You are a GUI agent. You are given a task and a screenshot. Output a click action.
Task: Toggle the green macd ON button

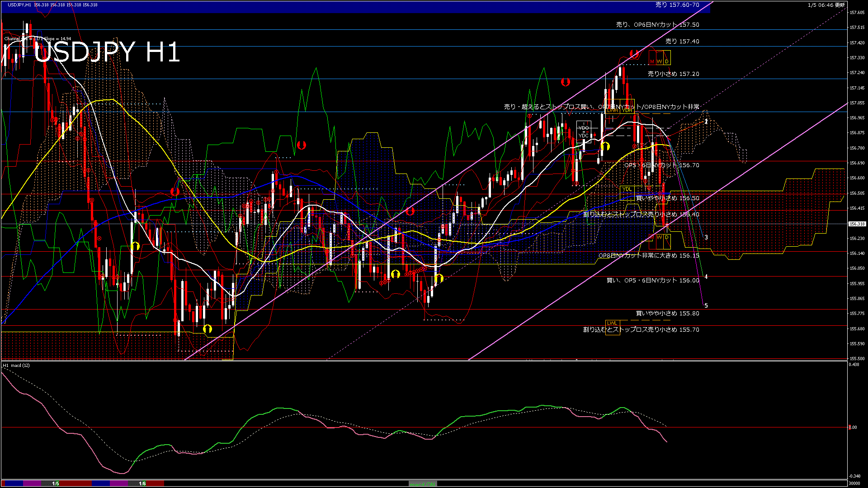click(x=423, y=484)
